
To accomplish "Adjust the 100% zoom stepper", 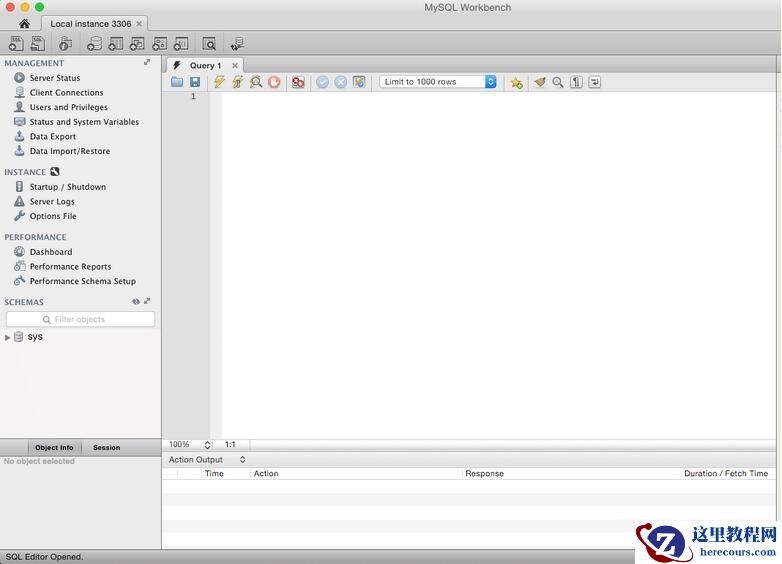I will click(x=207, y=444).
